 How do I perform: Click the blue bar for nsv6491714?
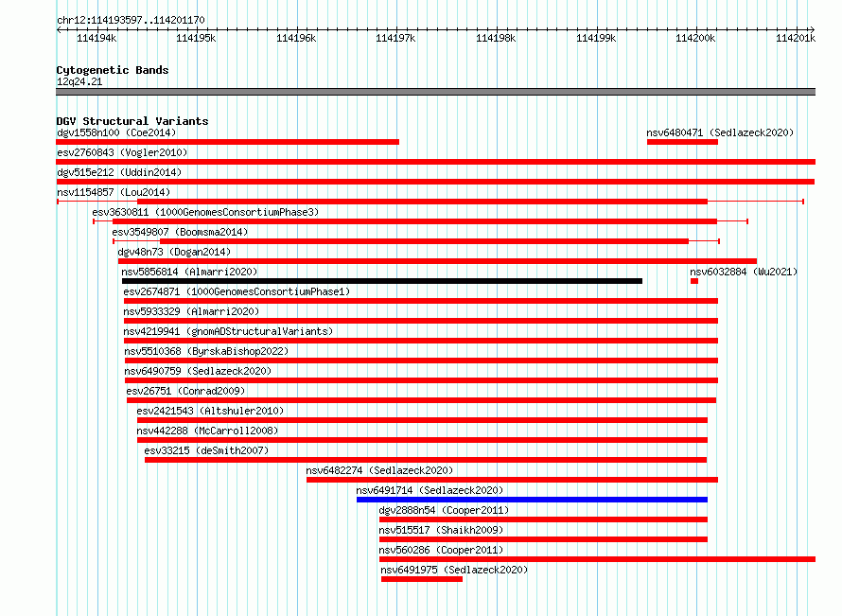click(x=532, y=500)
